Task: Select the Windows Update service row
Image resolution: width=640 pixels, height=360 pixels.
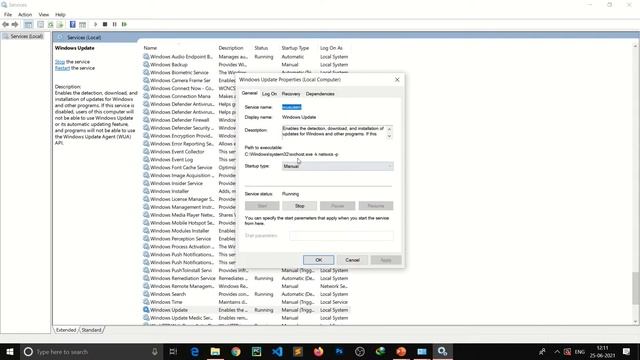Action: coord(246,310)
